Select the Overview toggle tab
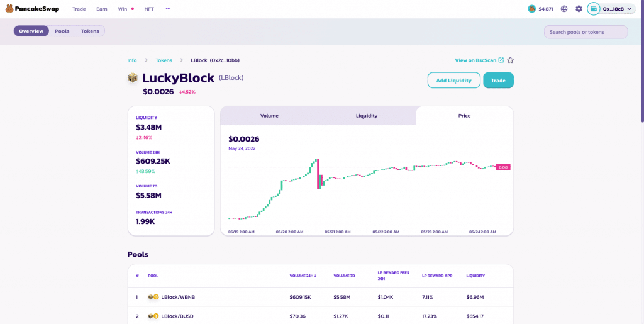 coord(31,31)
